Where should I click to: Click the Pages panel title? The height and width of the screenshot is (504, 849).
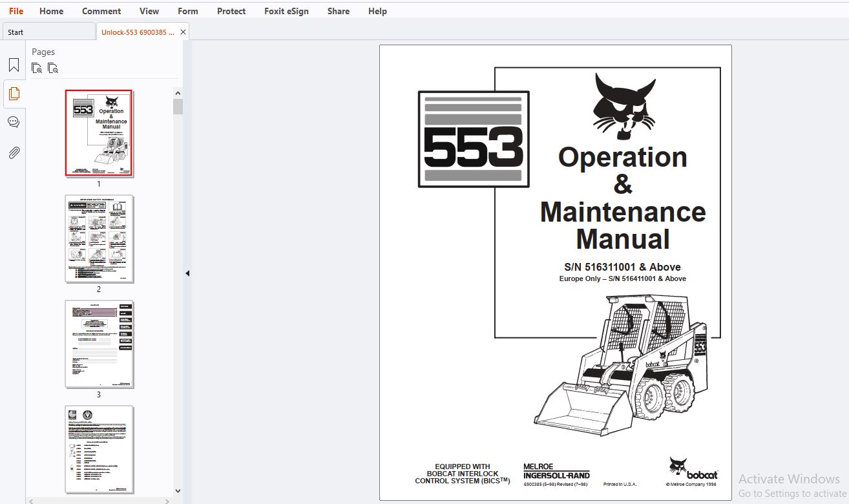[x=43, y=52]
